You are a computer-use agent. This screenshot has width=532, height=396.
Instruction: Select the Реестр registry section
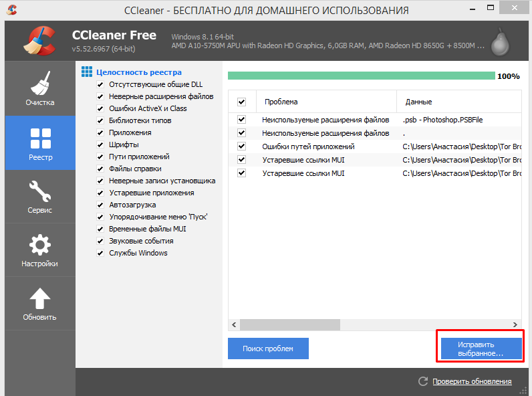click(40, 142)
